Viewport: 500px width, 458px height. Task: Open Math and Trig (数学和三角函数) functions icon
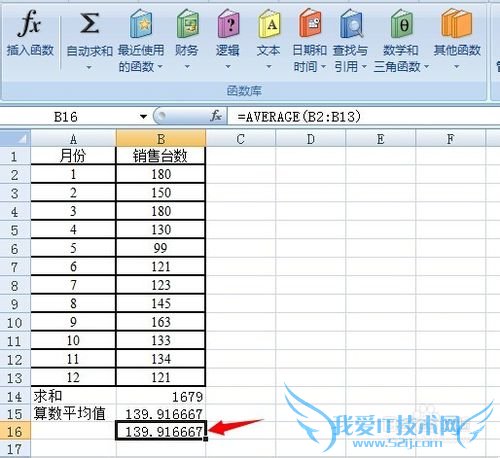coord(401,23)
